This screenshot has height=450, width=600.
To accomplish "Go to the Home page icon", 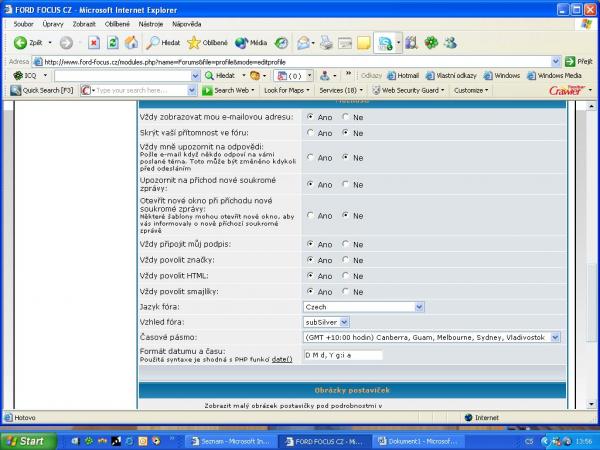I will (131, 43).
